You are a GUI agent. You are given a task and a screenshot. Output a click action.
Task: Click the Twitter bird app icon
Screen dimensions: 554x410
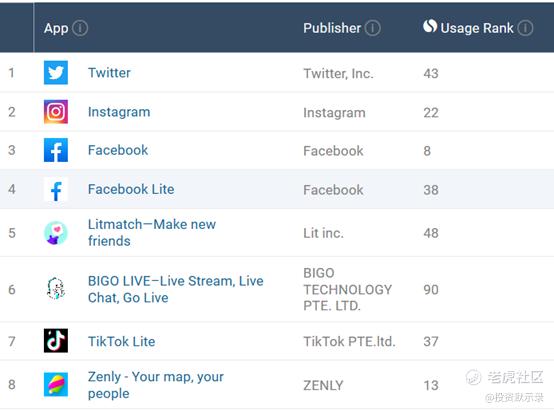(56, 73)
